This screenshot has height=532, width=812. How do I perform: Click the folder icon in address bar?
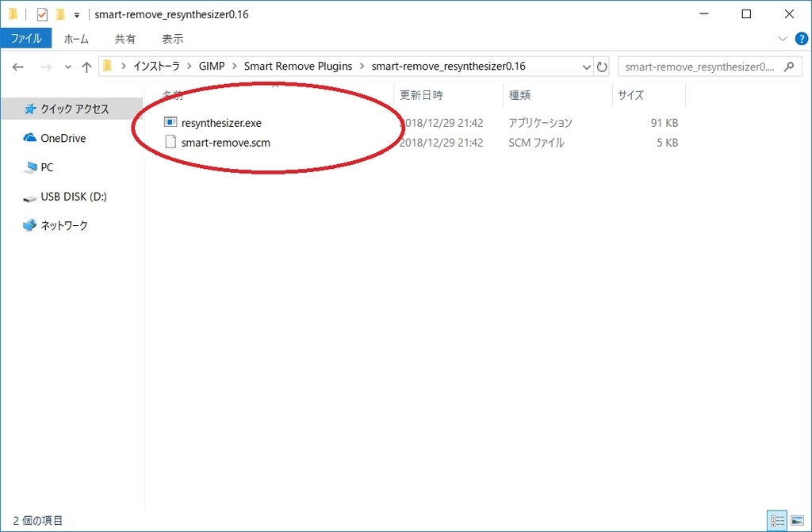108,66
